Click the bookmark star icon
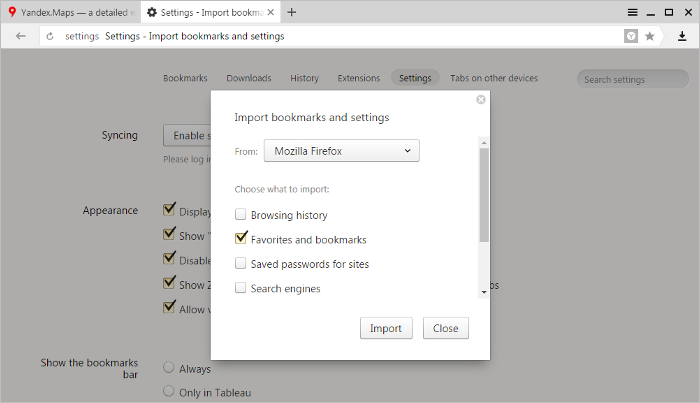 650,36
